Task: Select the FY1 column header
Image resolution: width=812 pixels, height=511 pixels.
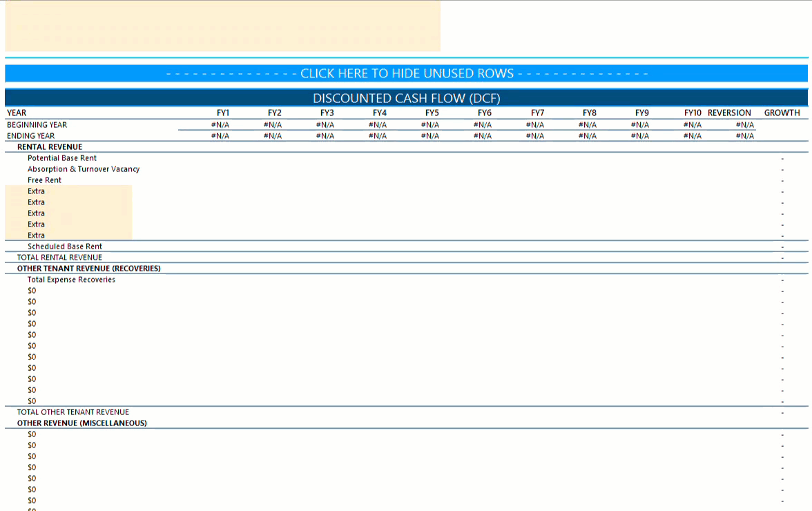Action: (222, 113)
